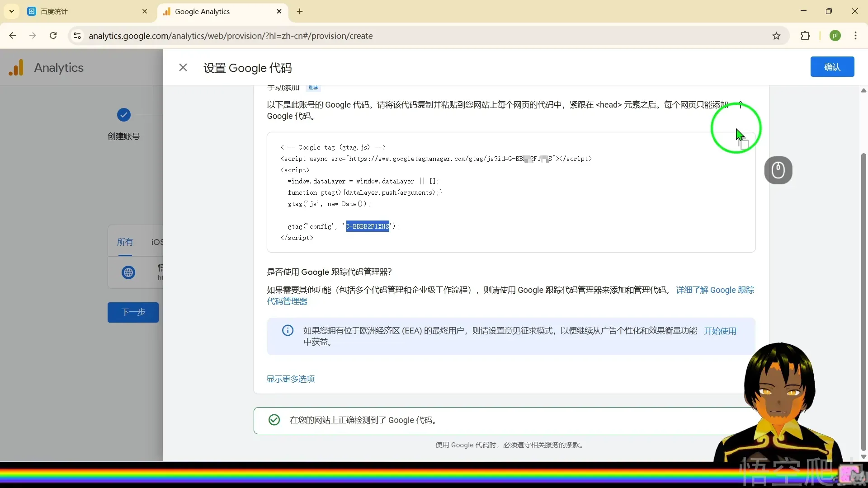Open a new browser tab
The width and height of the screenshot is (868, 488).
pos(300,11)
